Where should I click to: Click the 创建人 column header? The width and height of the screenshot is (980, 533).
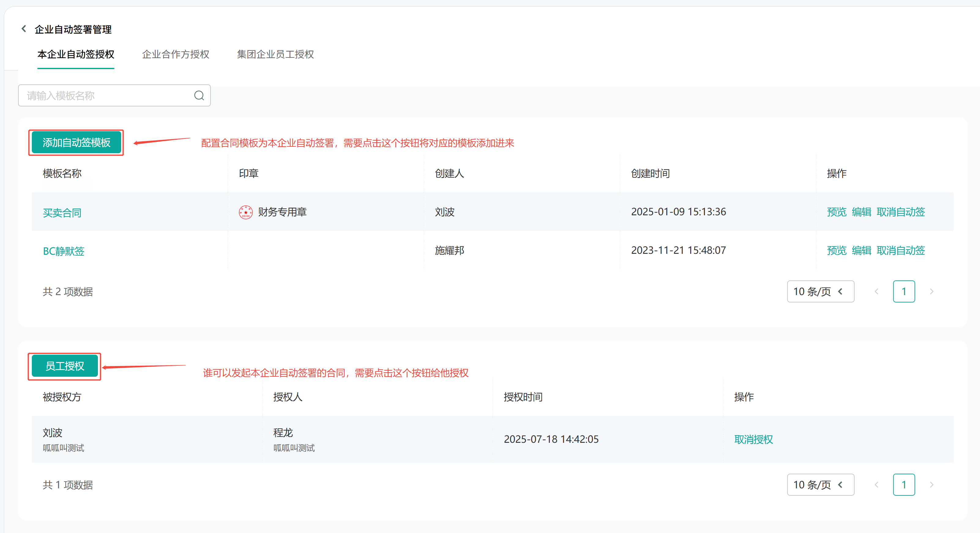tap(449, 174)
